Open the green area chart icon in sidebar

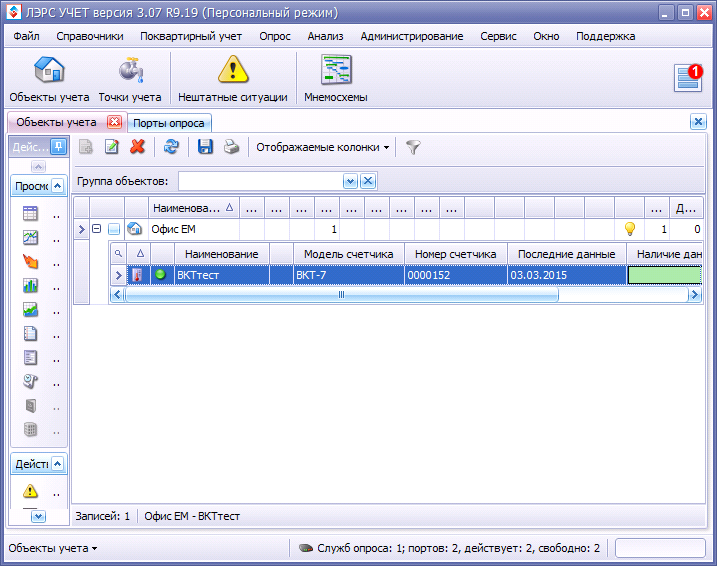(x=30, y=310)
